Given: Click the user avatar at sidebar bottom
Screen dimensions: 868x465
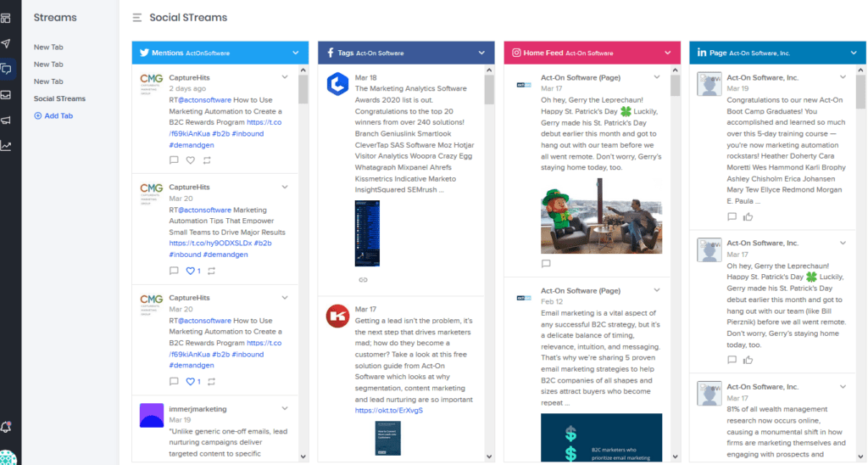Looking at the screenshot, I should coord(8,457).
